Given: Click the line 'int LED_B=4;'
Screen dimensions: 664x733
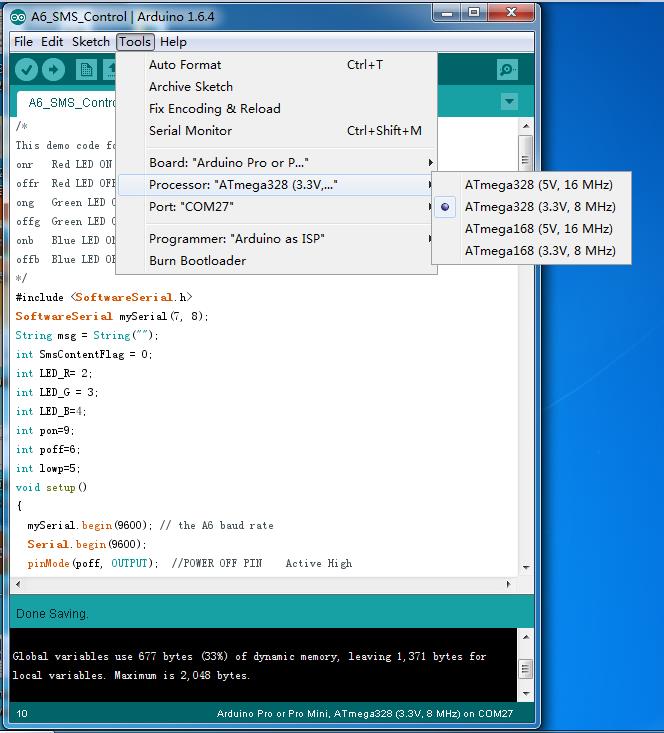Looking at the screenshot, I should click(x=51, y=411).
